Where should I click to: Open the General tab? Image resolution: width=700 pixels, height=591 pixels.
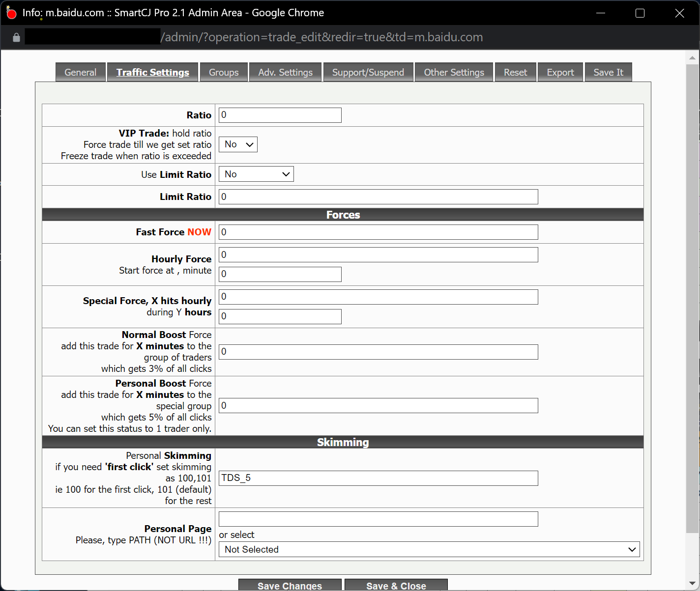pyautogui.click(x=81, y=72)
